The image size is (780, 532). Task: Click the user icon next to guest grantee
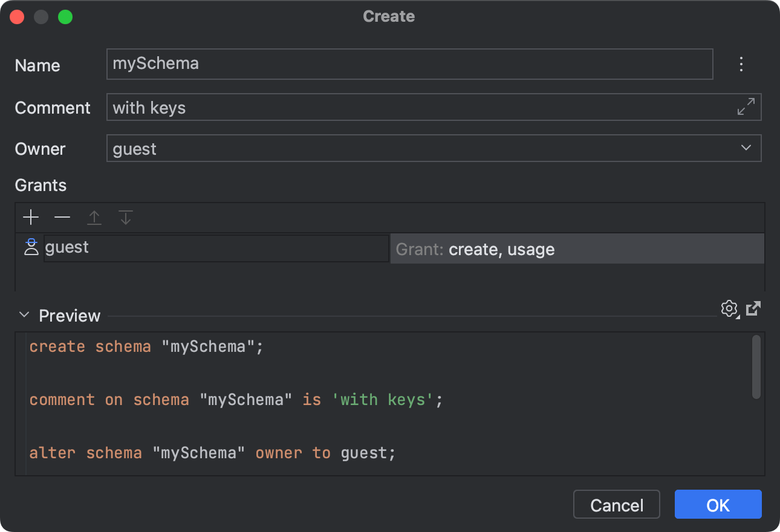coord(30,247)
